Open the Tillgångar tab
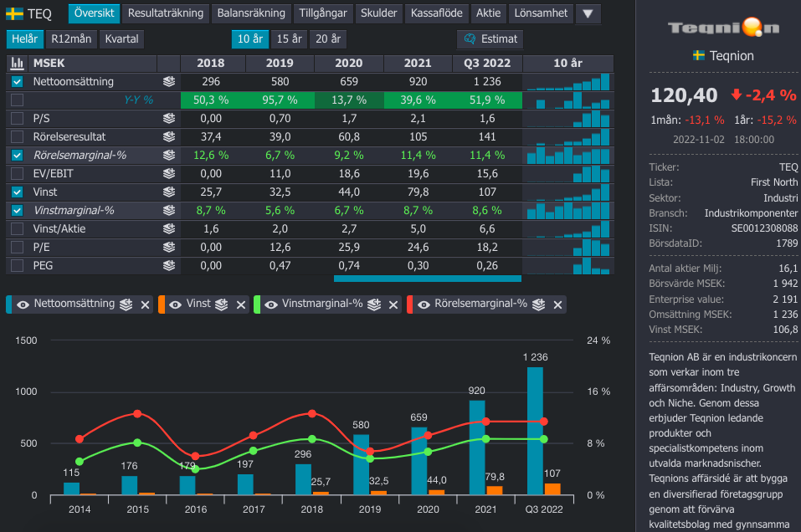Screen dimensions: 801x532 323,13
